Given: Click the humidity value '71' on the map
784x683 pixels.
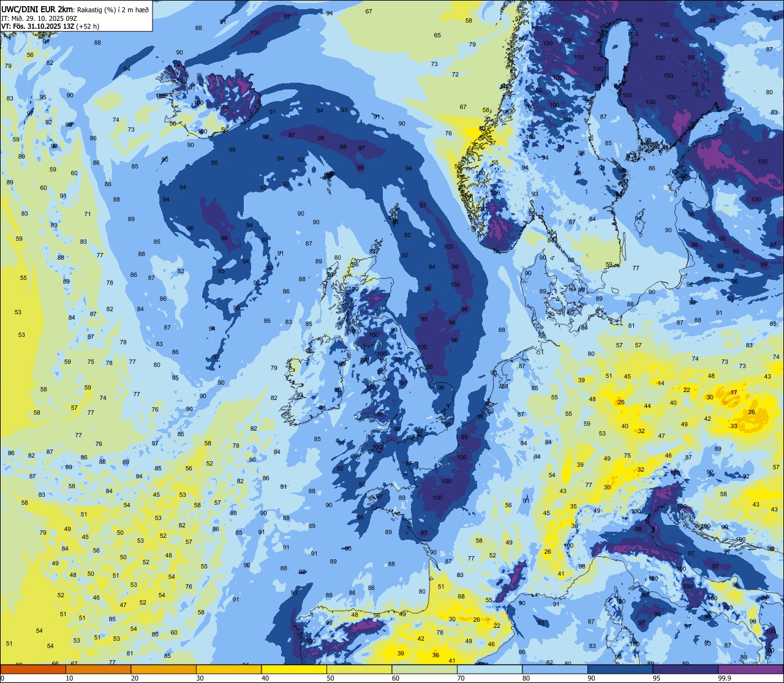Looking at the screenshot, I should coord(88,214).
